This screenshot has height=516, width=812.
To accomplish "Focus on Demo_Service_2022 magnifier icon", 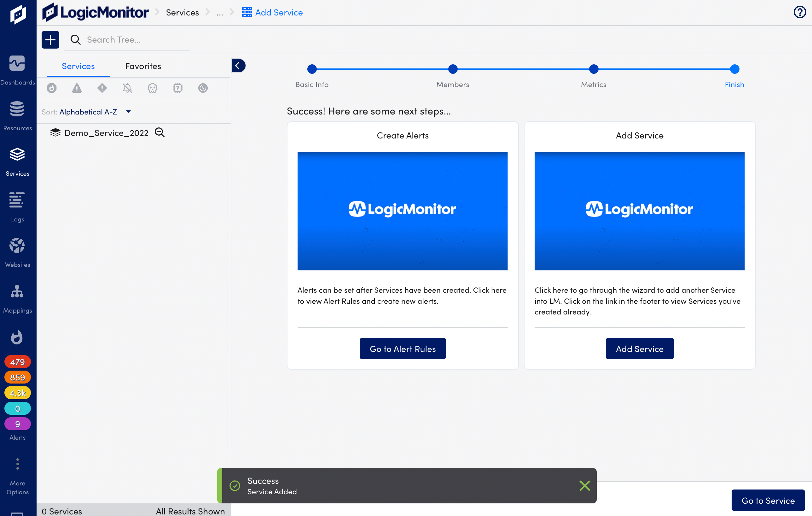I will coord(160,133).
